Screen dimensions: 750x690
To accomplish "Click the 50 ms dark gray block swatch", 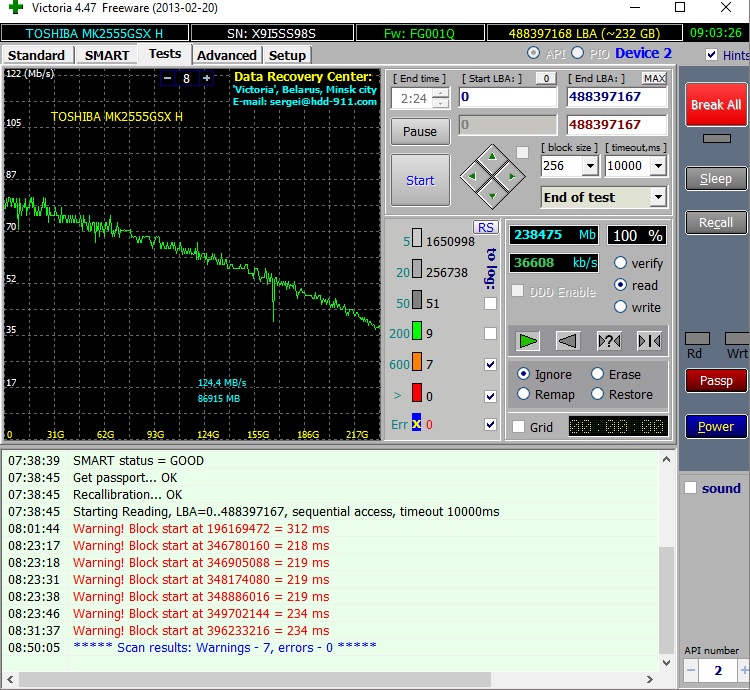I will (x=417, y=300).
